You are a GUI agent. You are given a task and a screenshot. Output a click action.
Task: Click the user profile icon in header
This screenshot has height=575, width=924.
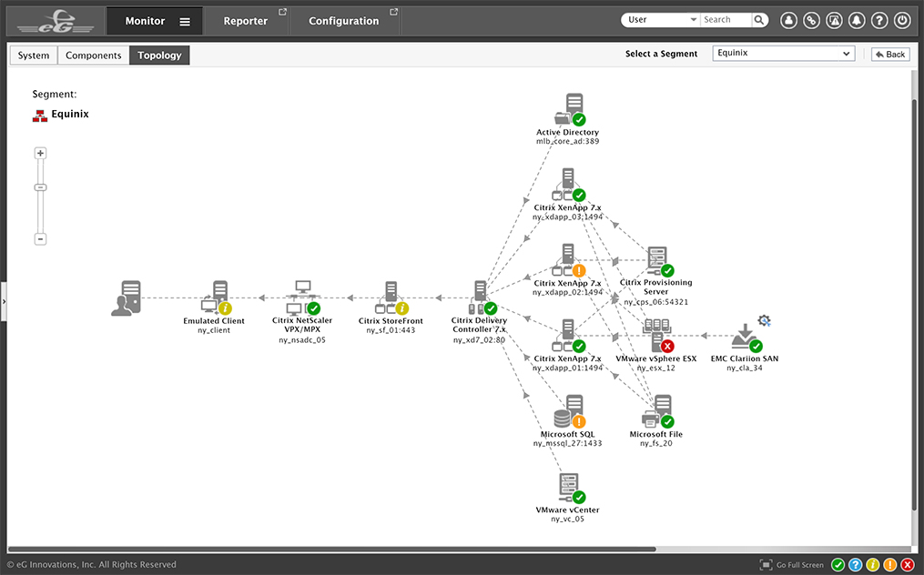click(x=788, y=20)
